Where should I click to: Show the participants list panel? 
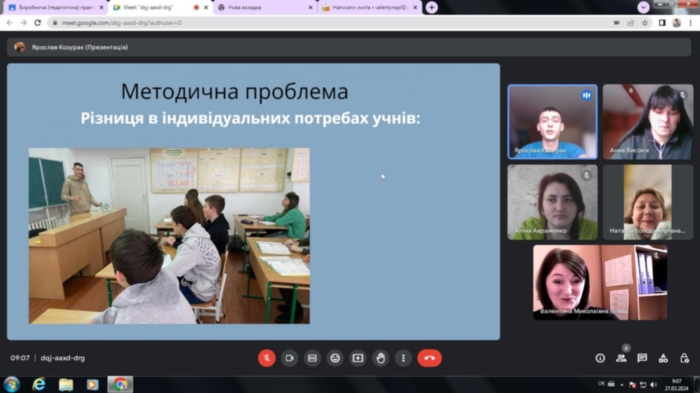(x=621, y=358)
